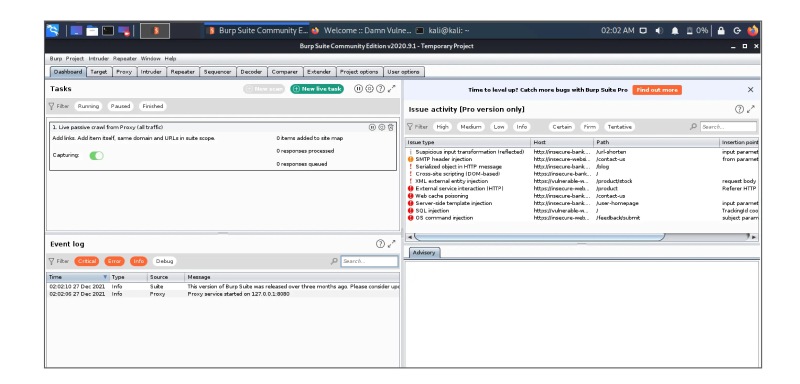Open settings for the Live passive crawl task
The width and height of the screenshot is (800, 384).
tap(381, 127)
